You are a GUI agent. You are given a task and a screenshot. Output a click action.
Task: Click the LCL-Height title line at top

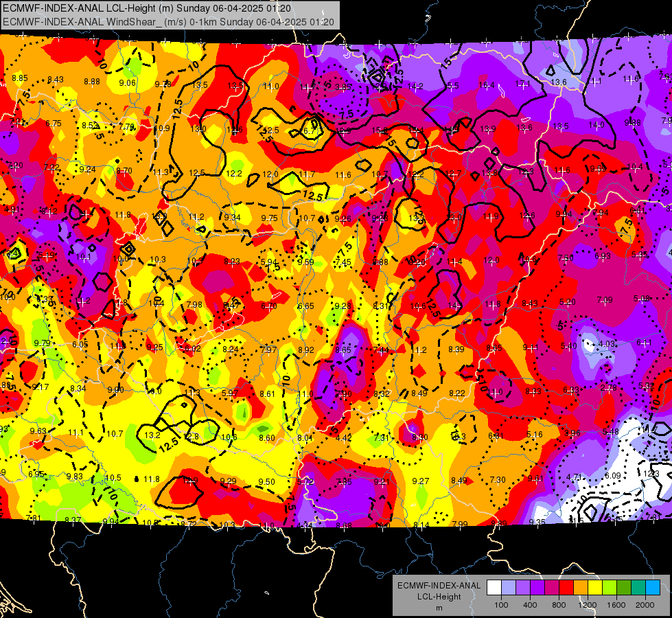pos(147,8)
